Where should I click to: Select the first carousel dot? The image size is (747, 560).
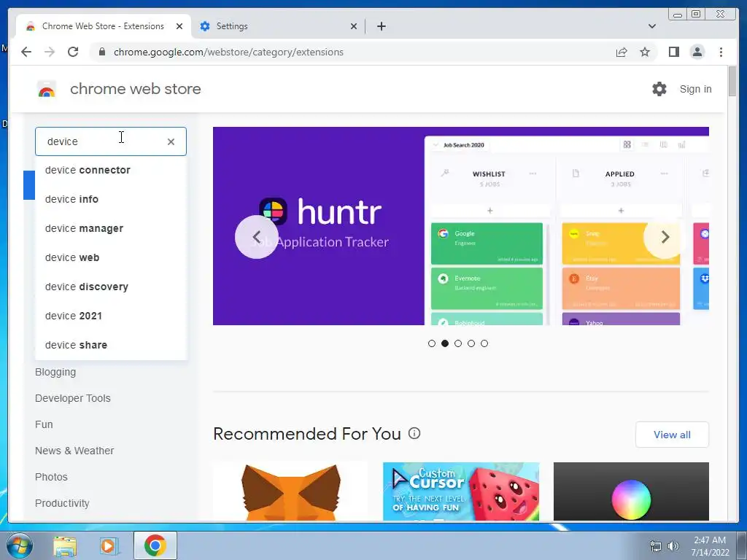tap(432, 343)
